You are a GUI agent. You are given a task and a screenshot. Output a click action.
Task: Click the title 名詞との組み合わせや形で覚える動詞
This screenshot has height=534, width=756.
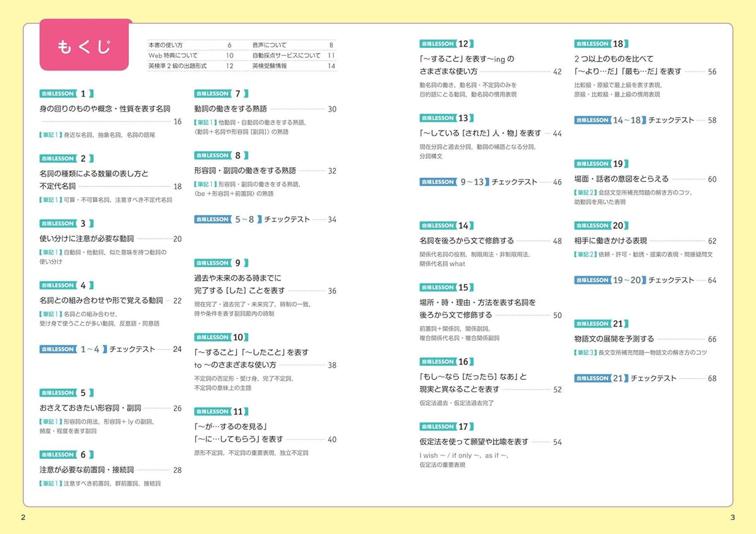click(101, 301)
